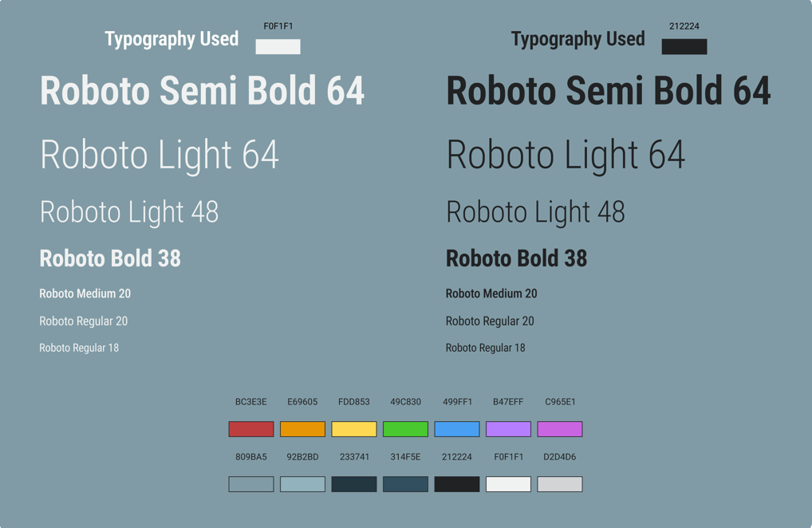Choose the 49C830 green color swatch
Viewport: 812px width, 528px height.
pos(405,429)
